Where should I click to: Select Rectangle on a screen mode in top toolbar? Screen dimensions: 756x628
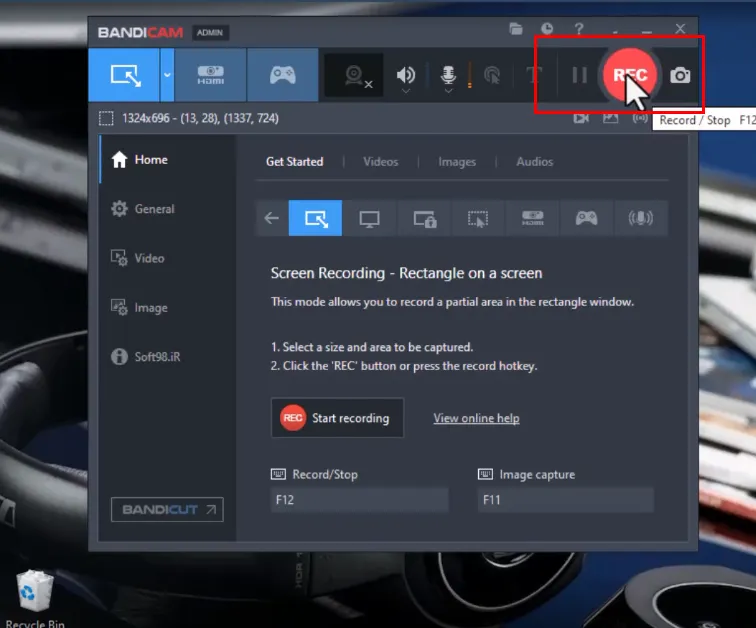pos(124,75)
